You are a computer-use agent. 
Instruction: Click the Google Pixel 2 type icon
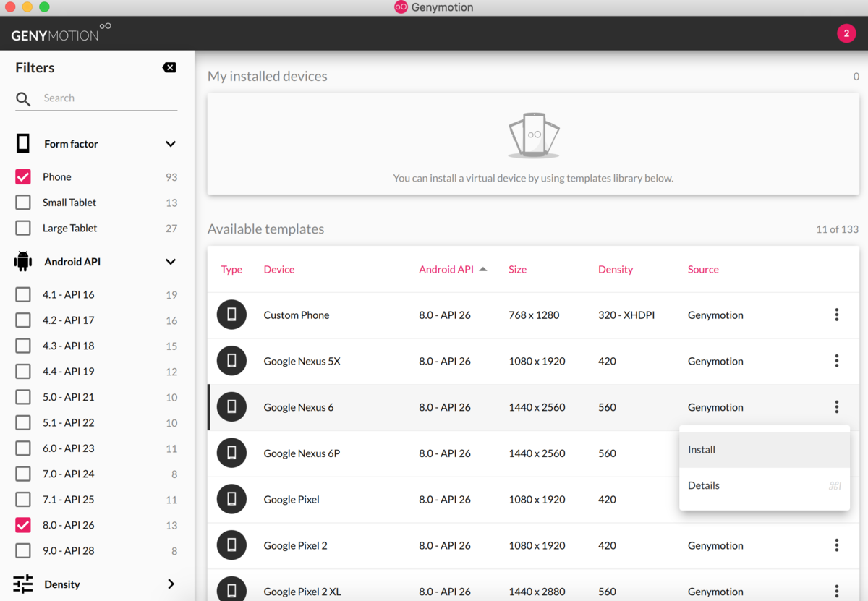tap(231, 545)
